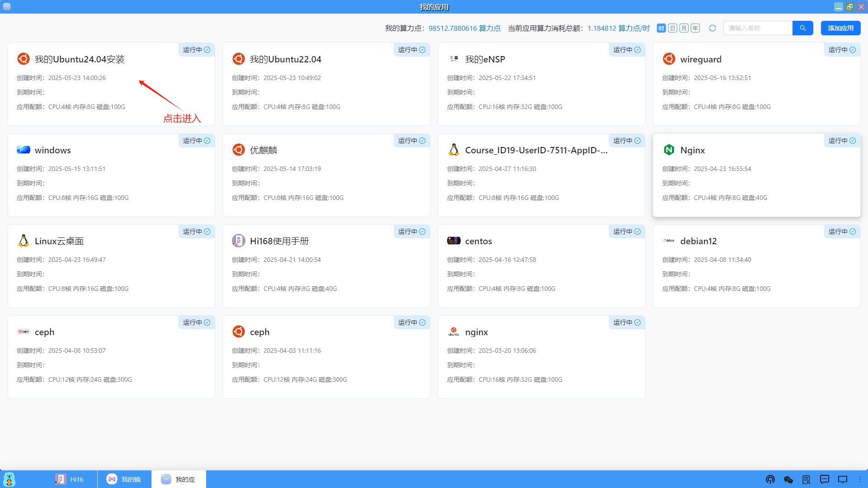Click 运行中 status on 优麒麟 card
Viewport: 868px width, 488px height.
point(412,141)
